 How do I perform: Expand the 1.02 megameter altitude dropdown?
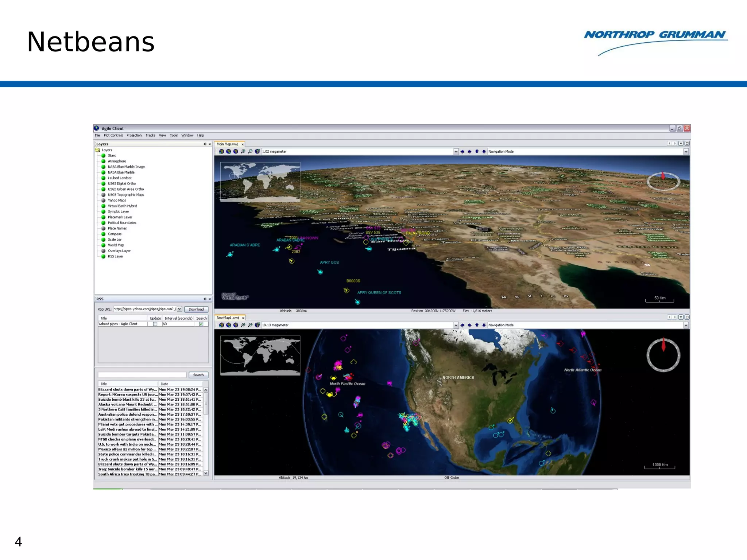click(456, 152)
